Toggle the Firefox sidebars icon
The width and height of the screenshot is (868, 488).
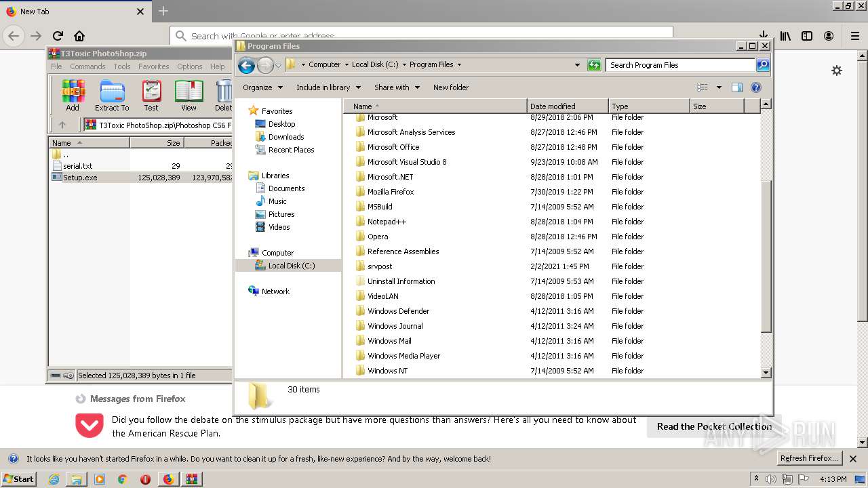(x=807, y=36)
